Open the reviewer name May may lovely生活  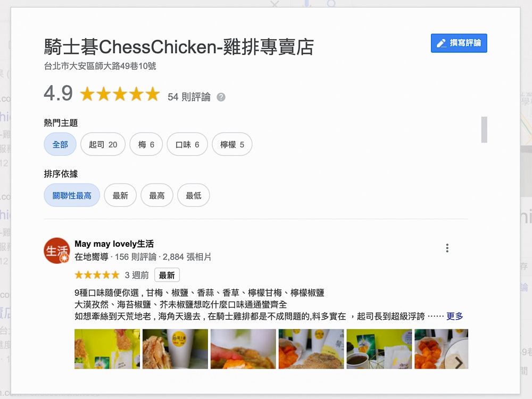(114, 244)
